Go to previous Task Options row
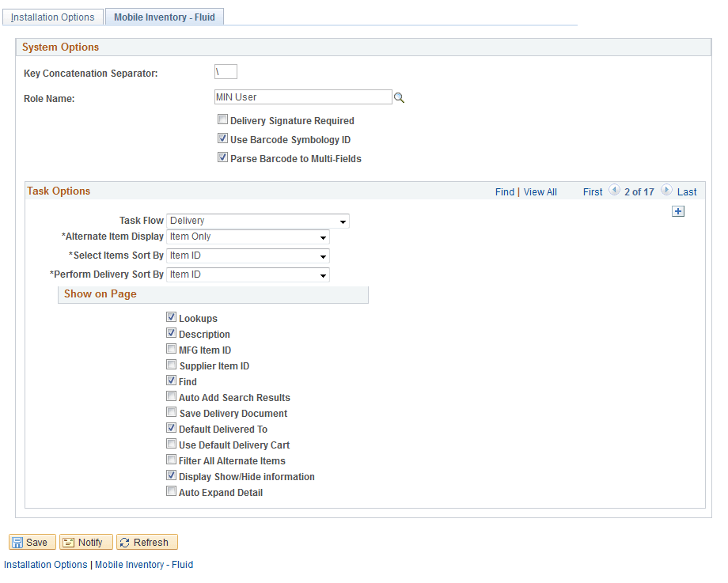 tap(614, 191)
